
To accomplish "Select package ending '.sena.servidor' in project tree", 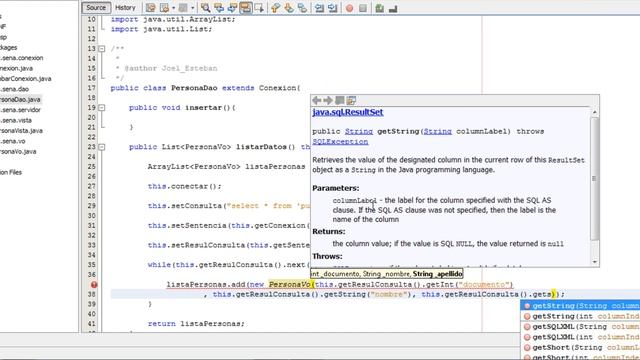I will pos(20,110).
